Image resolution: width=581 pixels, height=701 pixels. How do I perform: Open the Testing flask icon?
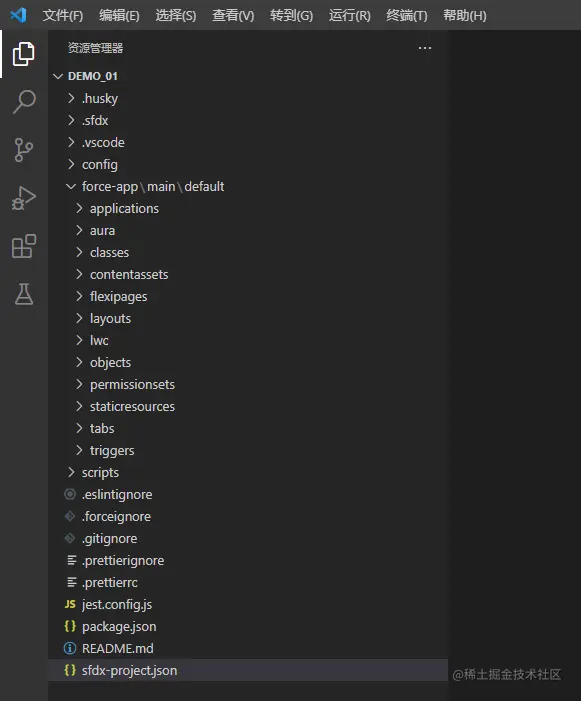pyautogui.click(x=24, y=294)
